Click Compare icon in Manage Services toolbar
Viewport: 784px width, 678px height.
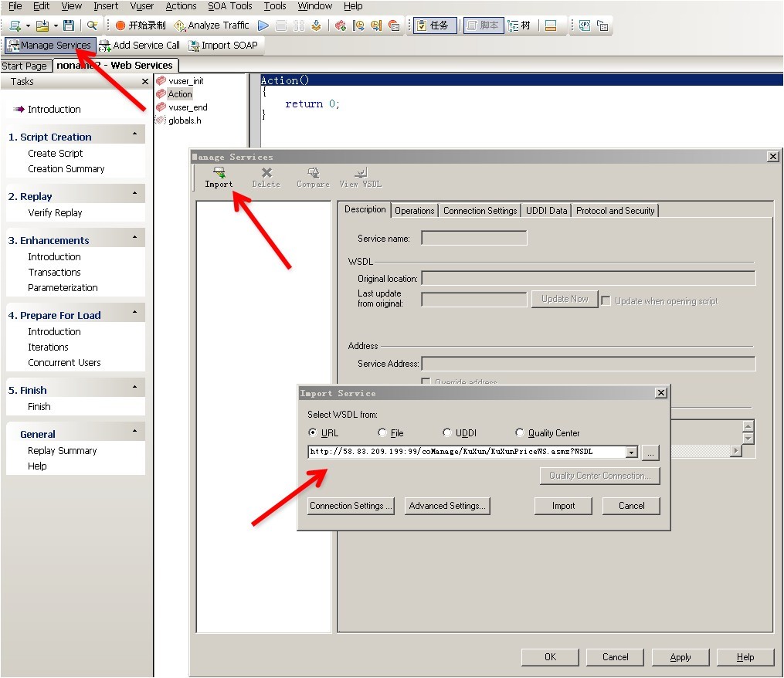313,178
